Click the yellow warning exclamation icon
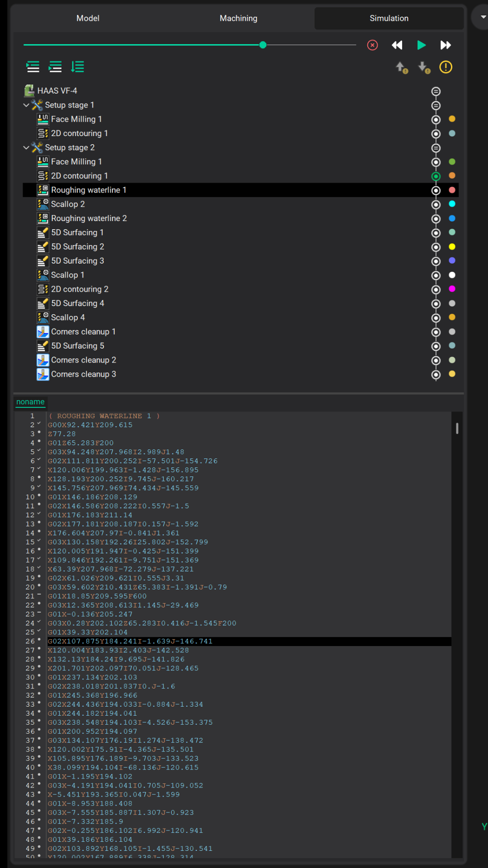The height and width of the screenshot is (868, 488). tap(446, 67)
